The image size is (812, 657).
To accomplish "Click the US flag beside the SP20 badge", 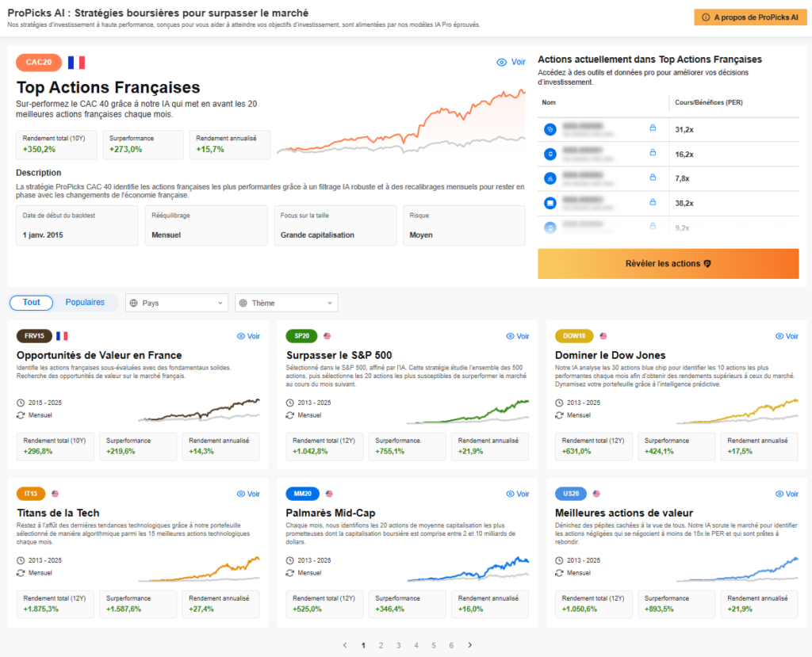I will pos(327,336).
